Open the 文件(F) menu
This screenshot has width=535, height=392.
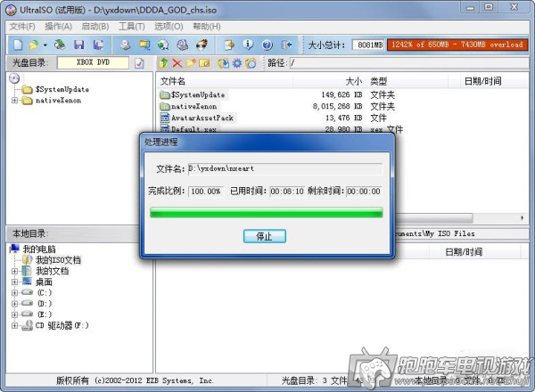[x=22, y=27]
